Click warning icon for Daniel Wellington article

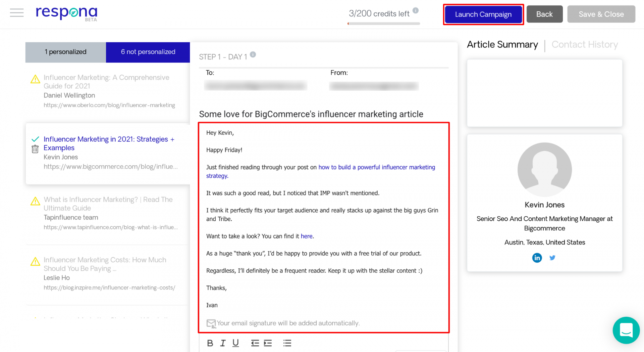point(35,79)
